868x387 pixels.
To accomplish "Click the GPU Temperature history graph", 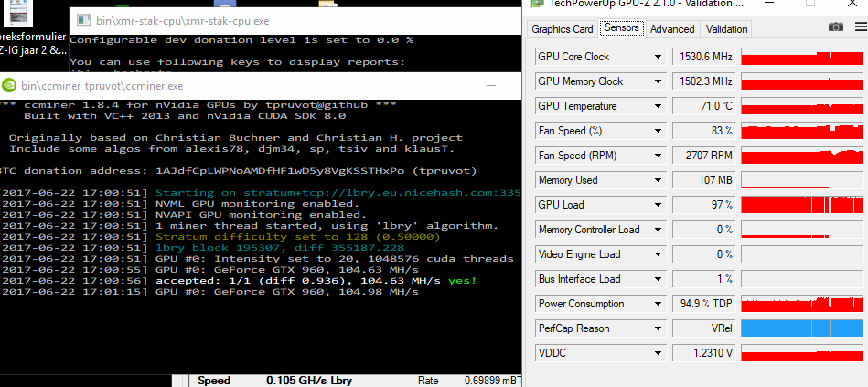I will [802, 106].
